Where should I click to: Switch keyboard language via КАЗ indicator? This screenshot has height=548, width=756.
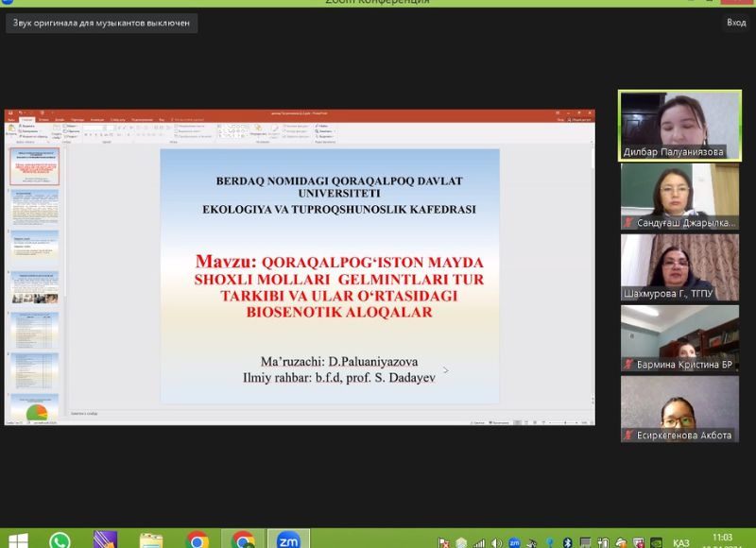[x=680, y=542]
